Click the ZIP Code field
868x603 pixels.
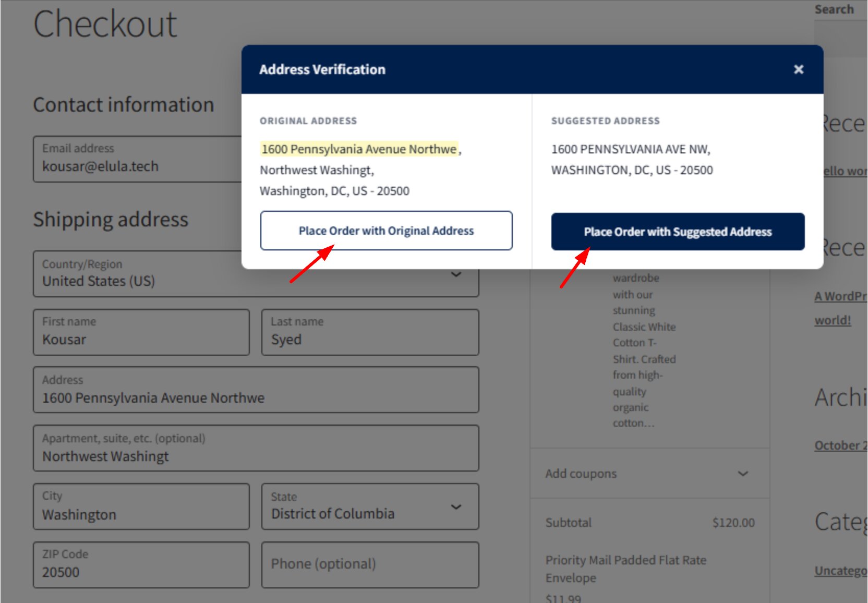[141, 565]
